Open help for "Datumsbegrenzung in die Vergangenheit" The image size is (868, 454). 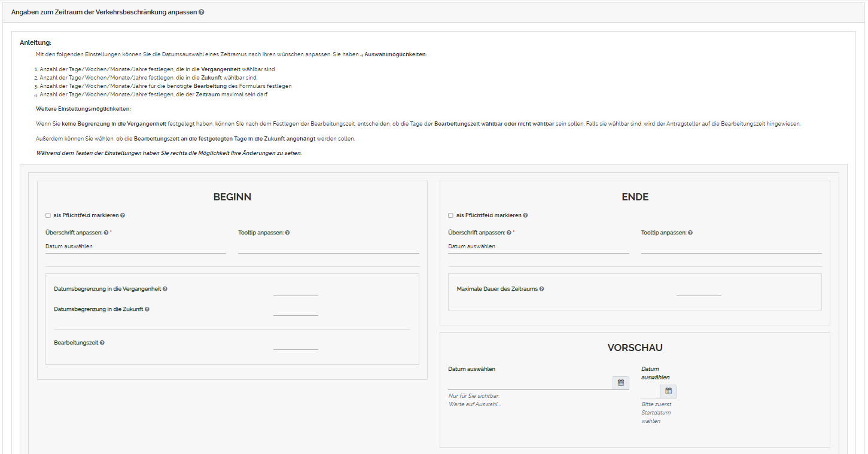(x=165, y=288)
